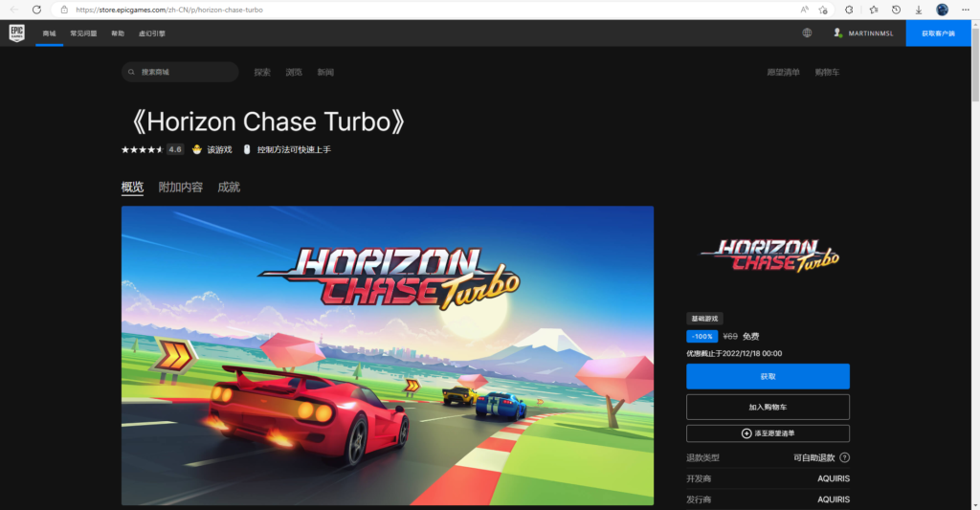Open the 浏览 browse link
Image resolution: width=980 pixels, height=510 pixels.
tap(294, 73)
